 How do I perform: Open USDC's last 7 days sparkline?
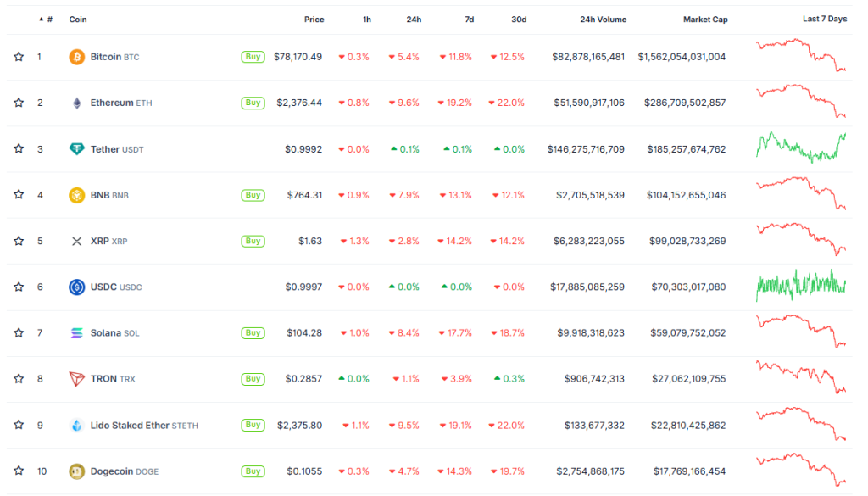coord(801,285)
